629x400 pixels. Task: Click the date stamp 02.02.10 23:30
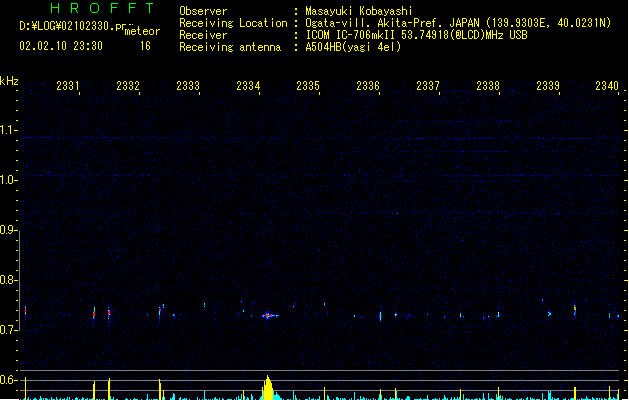click(x=61, y=46)
